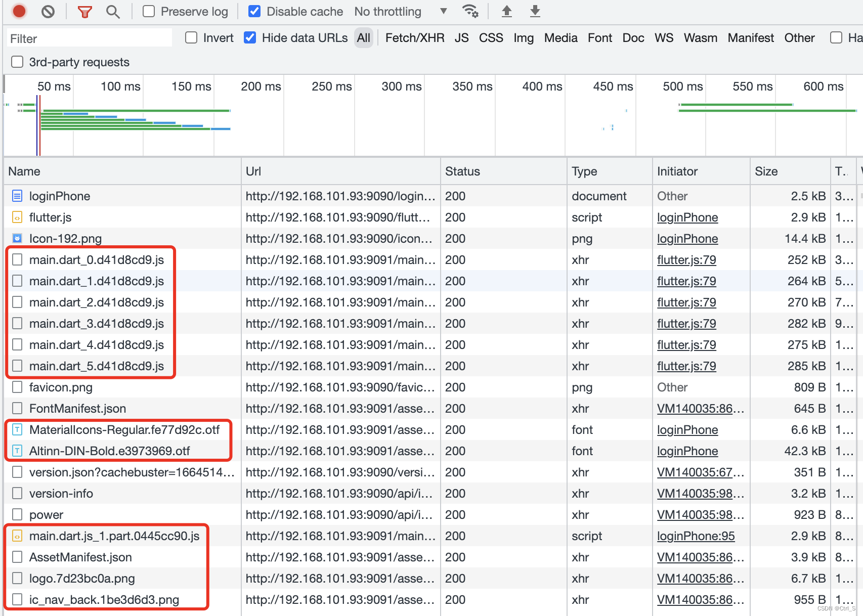Open loginPhone:95 initiator link
The image size is (863, 616).
pyautogui.click(x=696, y=536)
